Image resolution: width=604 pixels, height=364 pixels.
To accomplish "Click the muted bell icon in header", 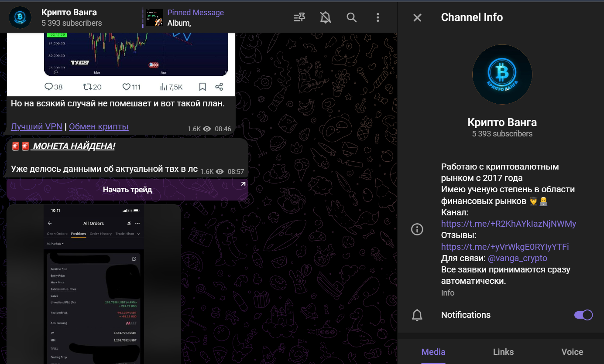I will 325,17.
